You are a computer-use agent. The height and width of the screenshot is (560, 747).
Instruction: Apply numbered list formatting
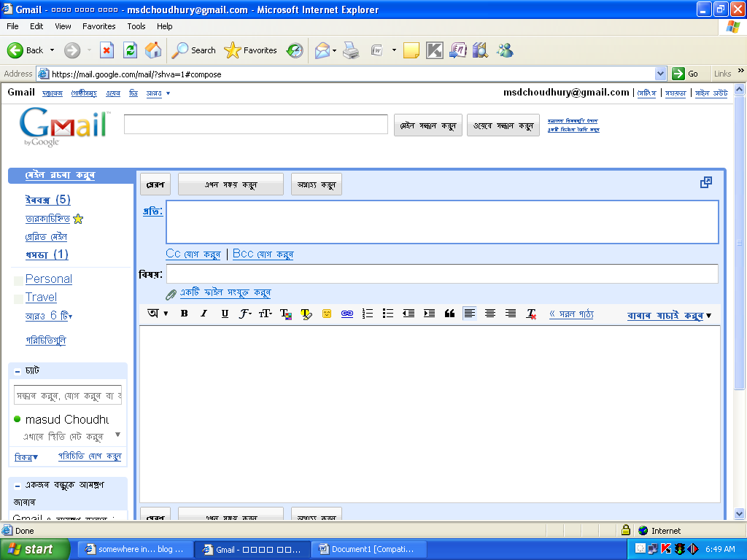368,314
